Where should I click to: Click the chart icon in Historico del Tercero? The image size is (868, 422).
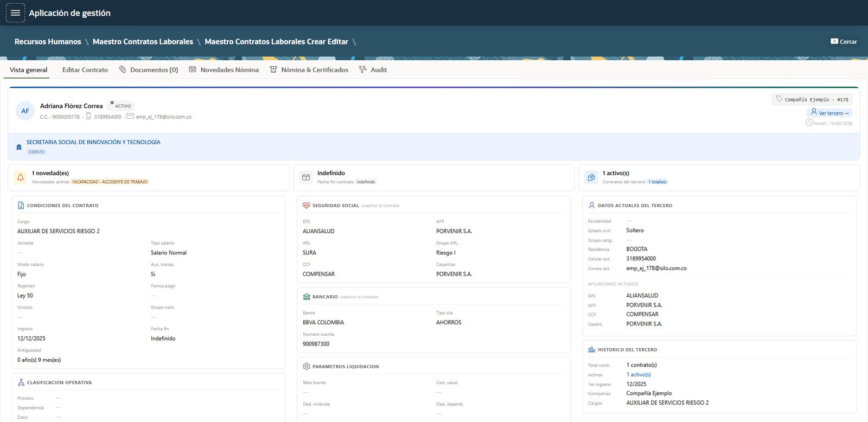[x=592, y=350]
